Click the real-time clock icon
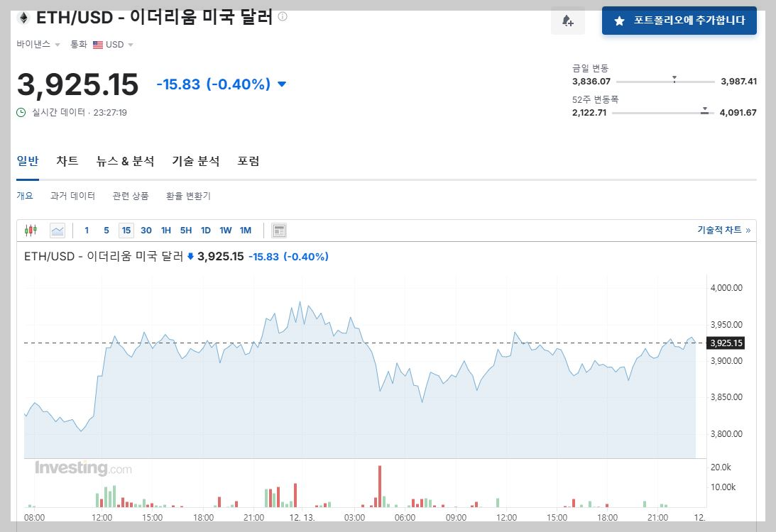The image size is (776, 532). pos(21,113)
